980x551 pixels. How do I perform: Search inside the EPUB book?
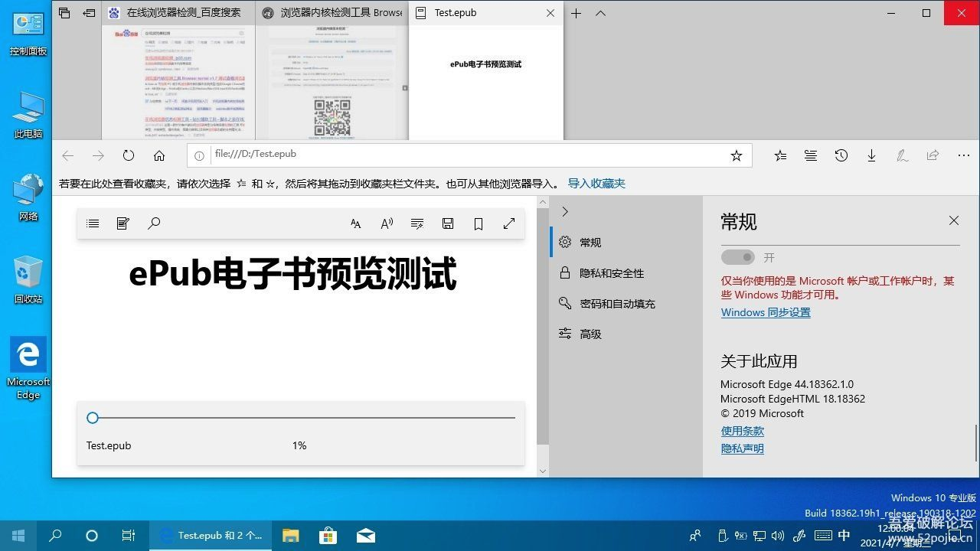click(x=154, y=223)
